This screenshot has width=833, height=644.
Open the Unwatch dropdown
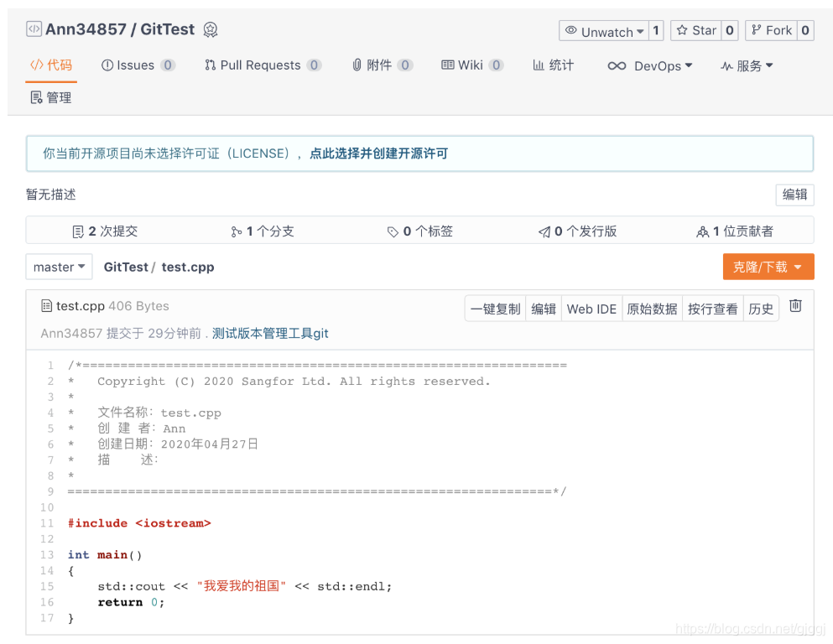pyautogui.click(x=604, y=31)
